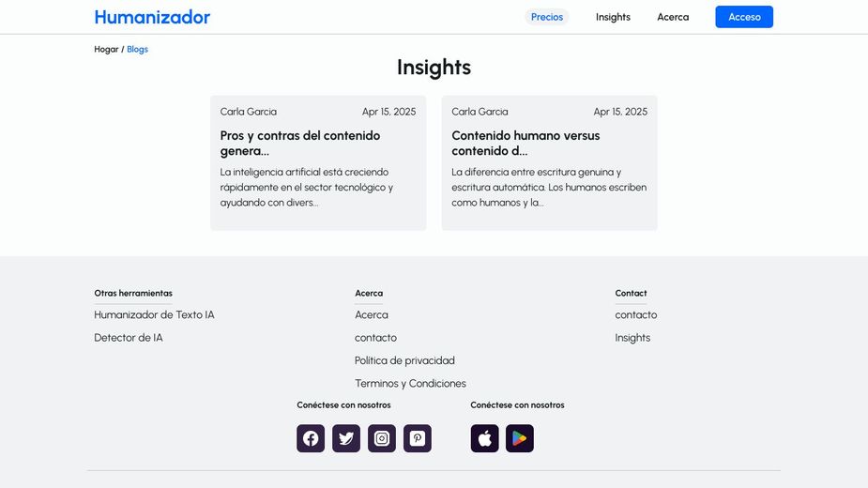Open the Pinterest social icon
Screen dimensions: 868x488
[418, 438]
